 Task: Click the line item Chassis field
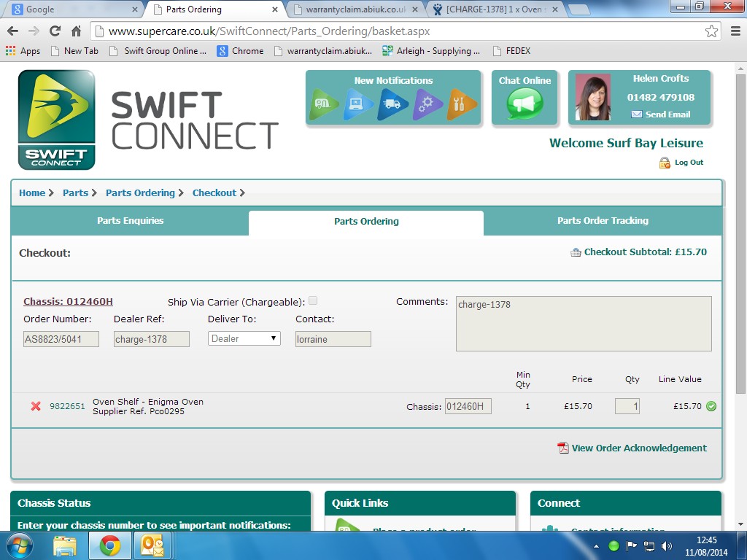click(468, 406)
